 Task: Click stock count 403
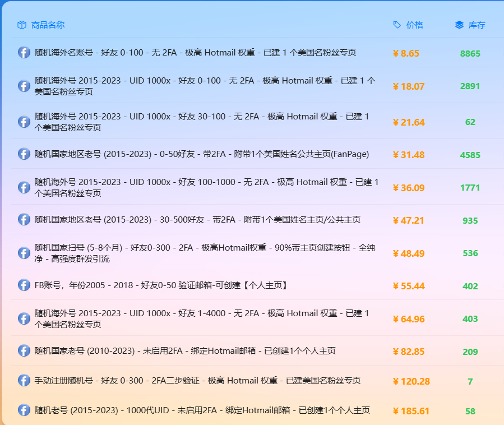[x=470, y=319]
